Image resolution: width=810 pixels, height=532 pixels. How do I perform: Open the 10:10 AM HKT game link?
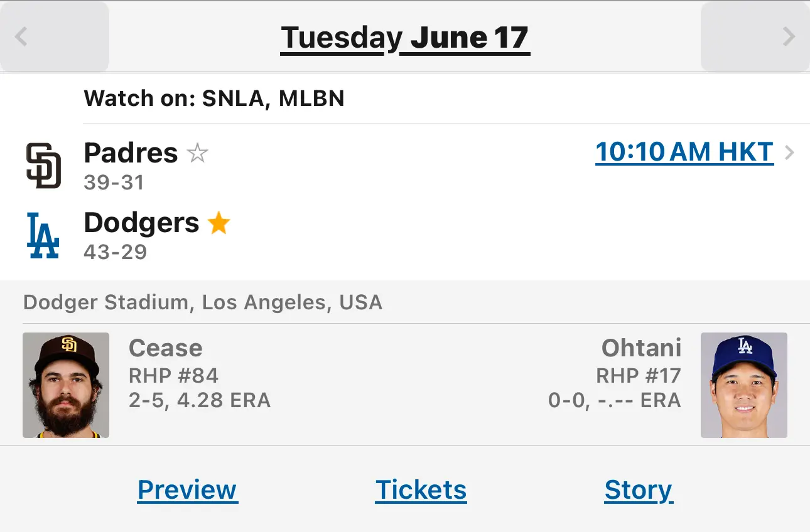click(684, 152)
